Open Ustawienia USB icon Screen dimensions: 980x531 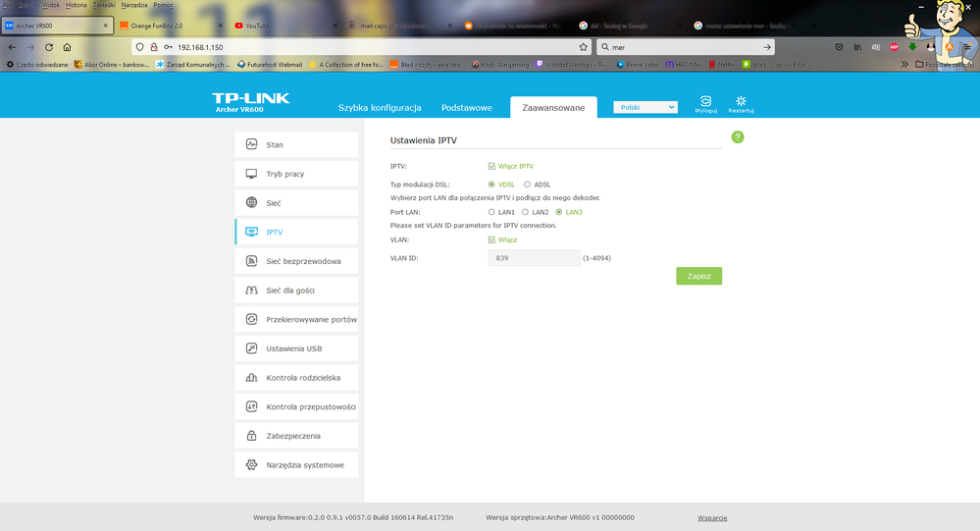pos(251,348)
